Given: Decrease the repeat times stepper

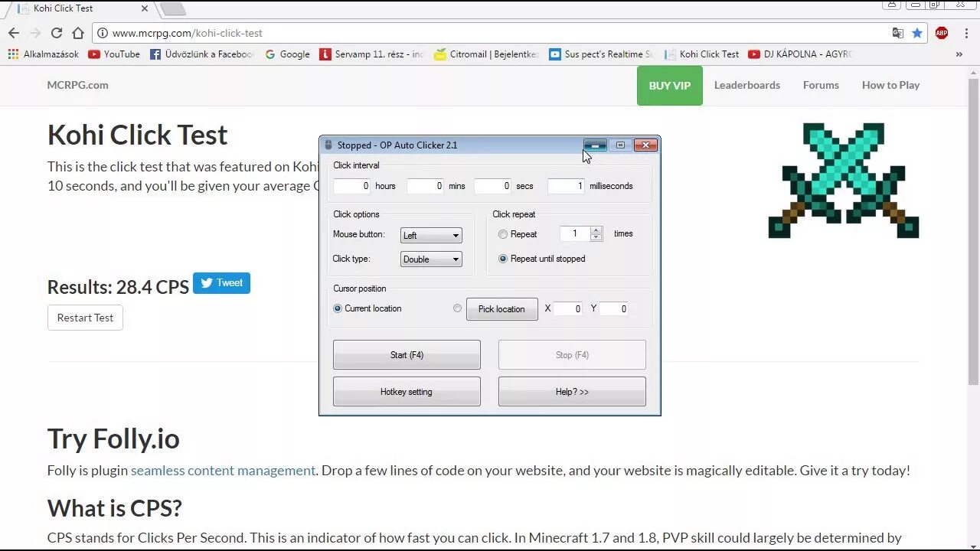Looking at the screenshot, I should click(x=596, y=237).
